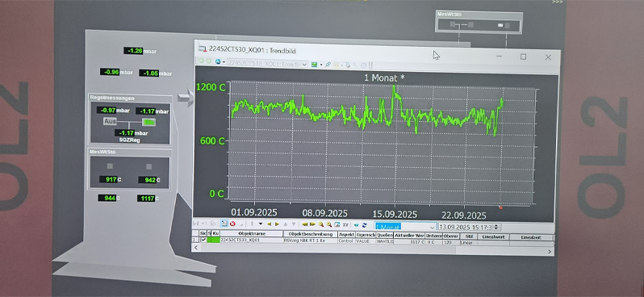
Task: Click the Aspekt column header
Action: [x=347, y=234]
